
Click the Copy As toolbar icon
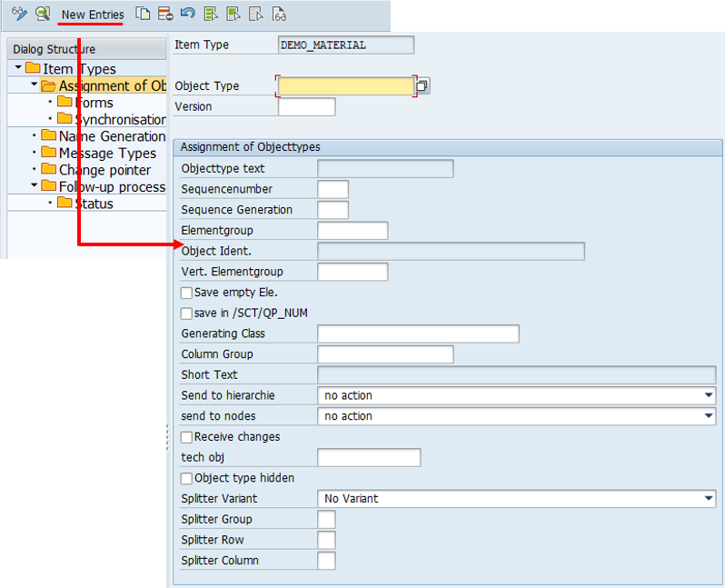[143, 14]
